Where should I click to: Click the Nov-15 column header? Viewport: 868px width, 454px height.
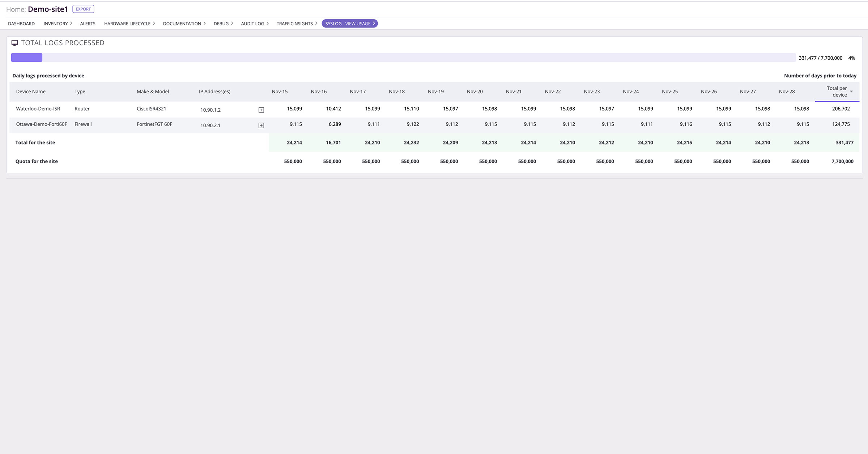280,91
